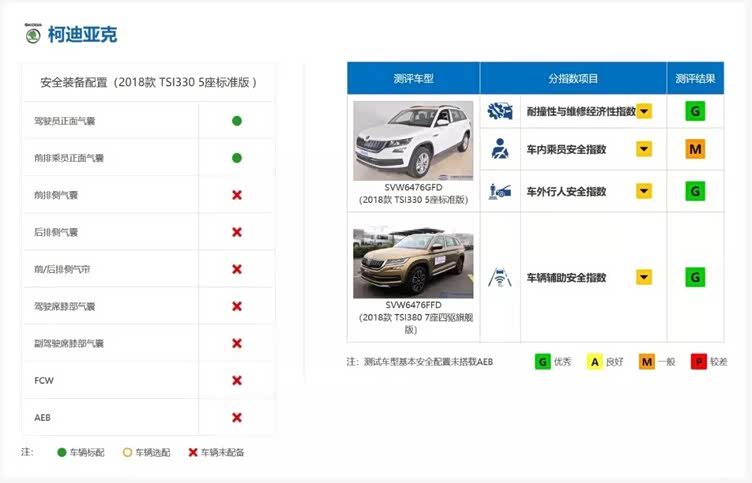This screenshot has width=752, height=483.
Task: Click the red X legend icon for 车辆未配备
Action: pos(193,452)
